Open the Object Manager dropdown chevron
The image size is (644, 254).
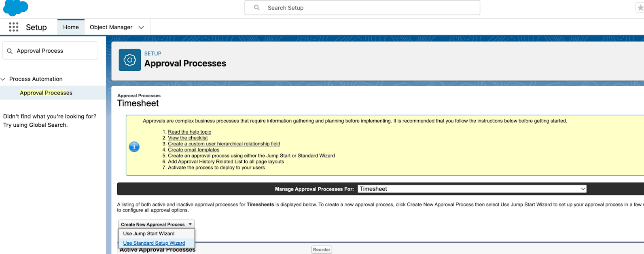(141, 28)
